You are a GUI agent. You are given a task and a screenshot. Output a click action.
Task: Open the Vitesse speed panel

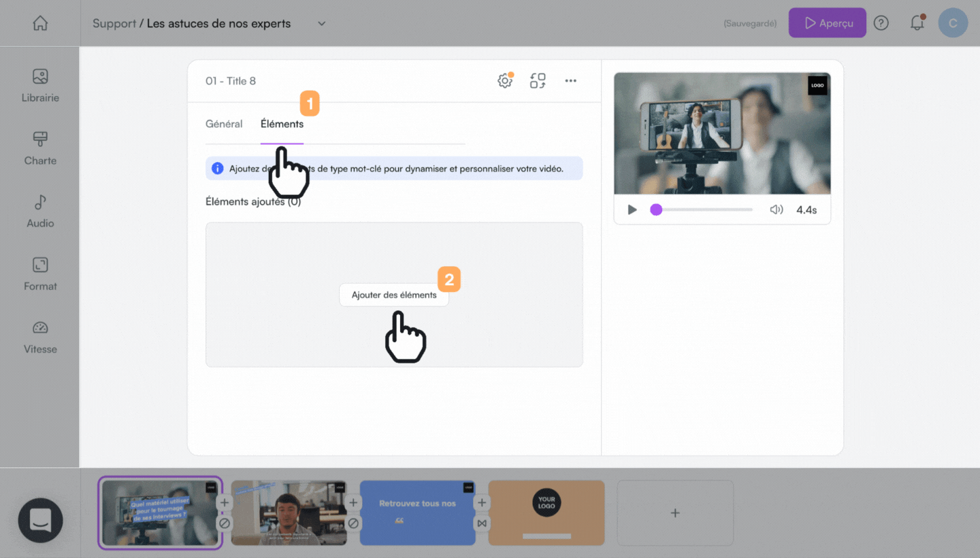click(40, 338)
